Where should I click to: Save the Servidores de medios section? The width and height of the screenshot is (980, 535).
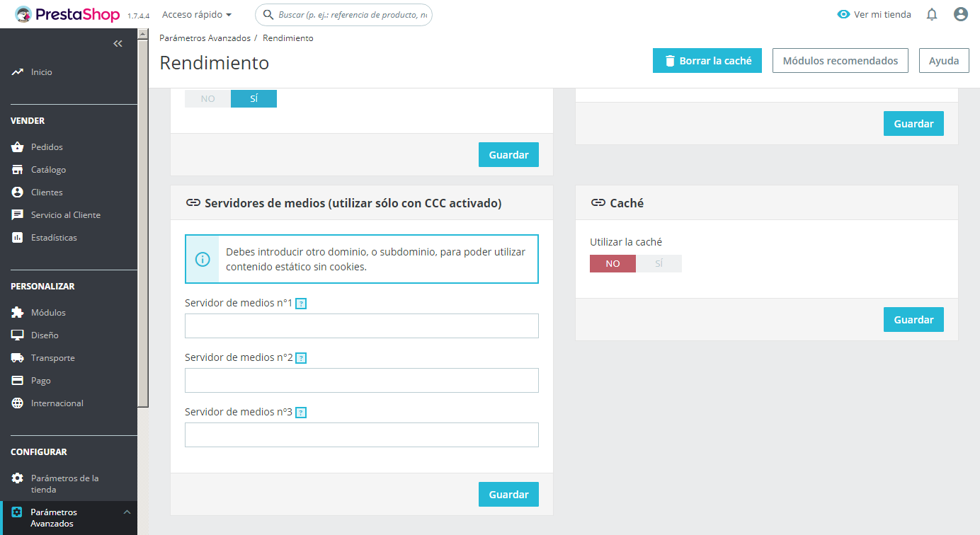coord(508,495)
